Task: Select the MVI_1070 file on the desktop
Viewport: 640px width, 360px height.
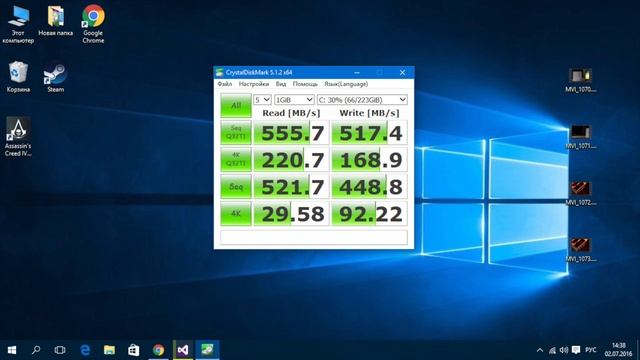Action: tap(580, 80)
